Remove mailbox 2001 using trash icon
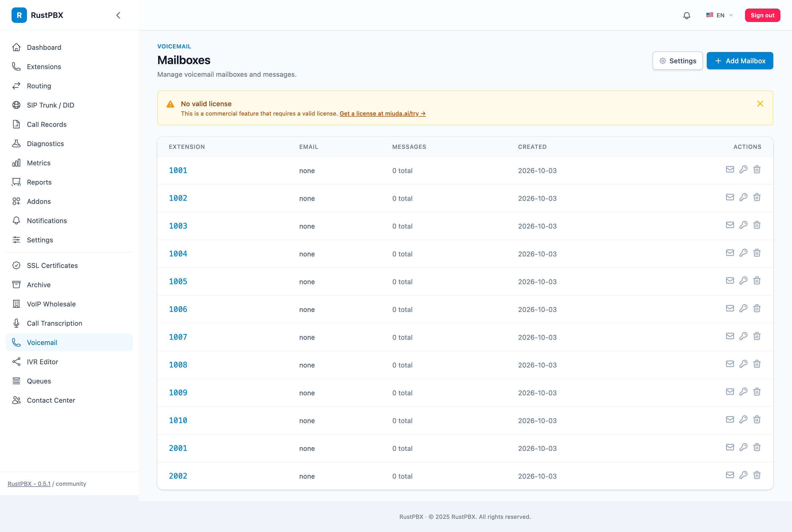This screenshot has width=792, height=532. pos(757,448)
